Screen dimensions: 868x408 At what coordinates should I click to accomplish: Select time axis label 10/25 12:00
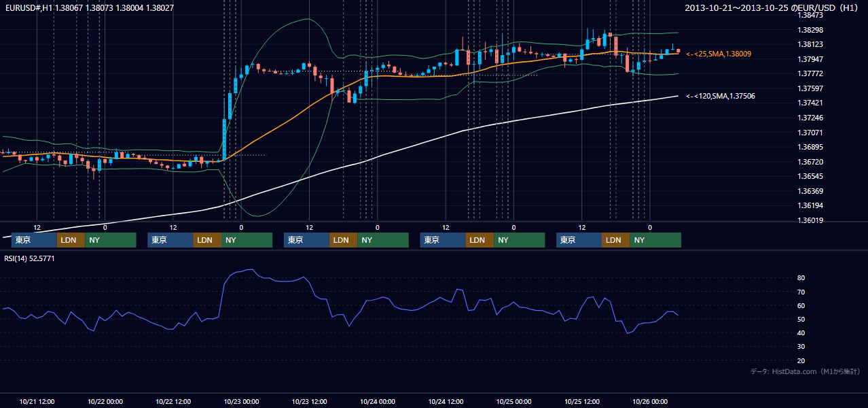(x=581, y=401)
